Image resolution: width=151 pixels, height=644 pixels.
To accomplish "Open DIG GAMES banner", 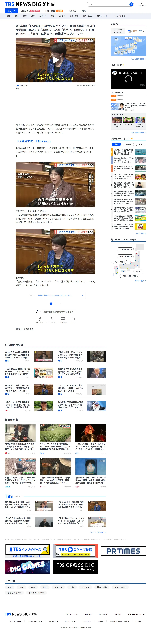I will [x=28, y=567].
